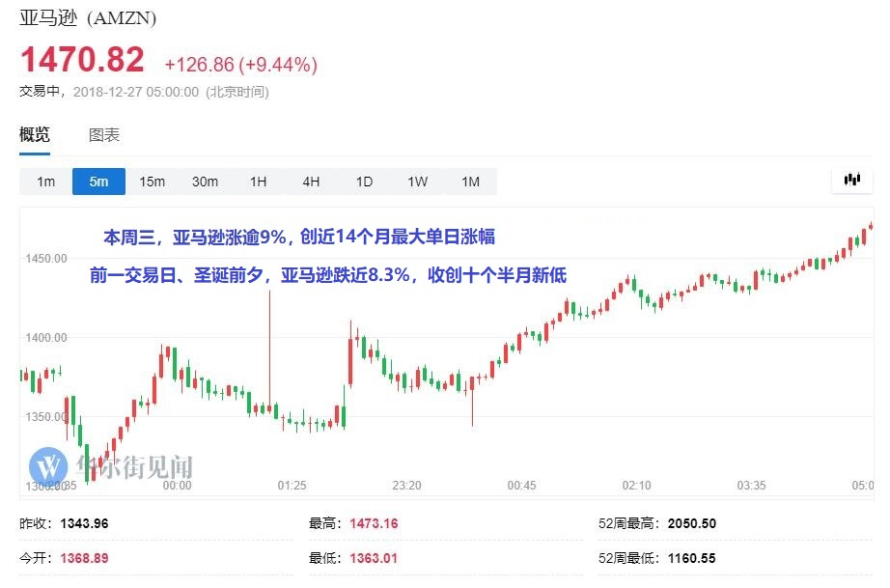Image resolution: width=890 pixels, height=588 pixels.
Task: Open the 概览 overview tab
Action: 35,135
